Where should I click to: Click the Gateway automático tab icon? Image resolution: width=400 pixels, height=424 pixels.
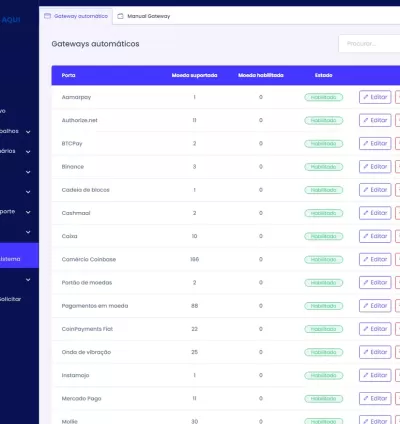click(x=48, y=16)
